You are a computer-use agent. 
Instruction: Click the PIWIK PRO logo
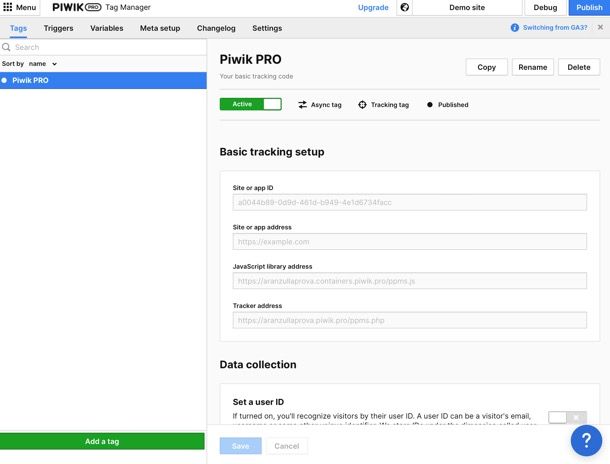coord(77,7)
